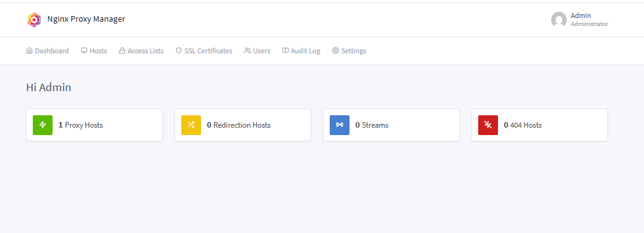
Task: Open the 0 Redirection Hosts card
Action: (x=243, y=125)
